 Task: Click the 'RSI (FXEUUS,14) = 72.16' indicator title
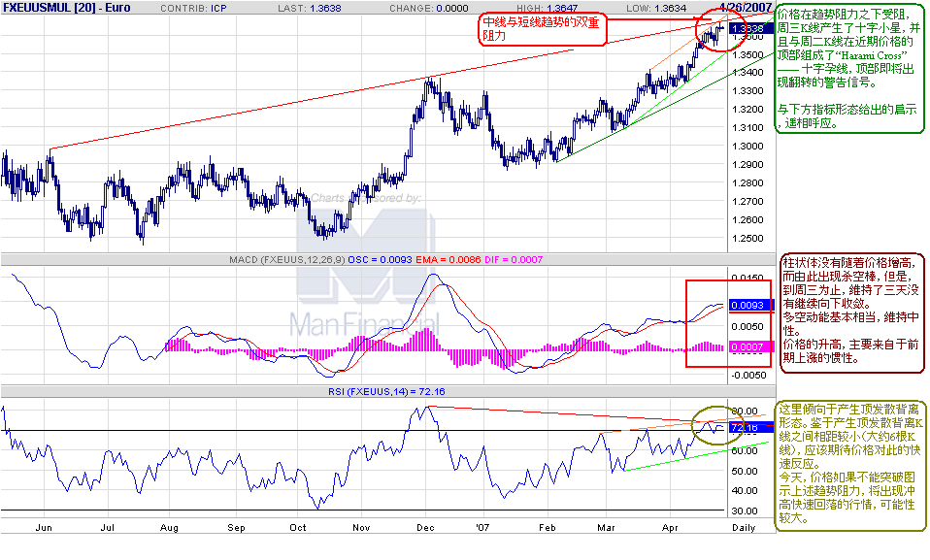click(x=386, y=391)
